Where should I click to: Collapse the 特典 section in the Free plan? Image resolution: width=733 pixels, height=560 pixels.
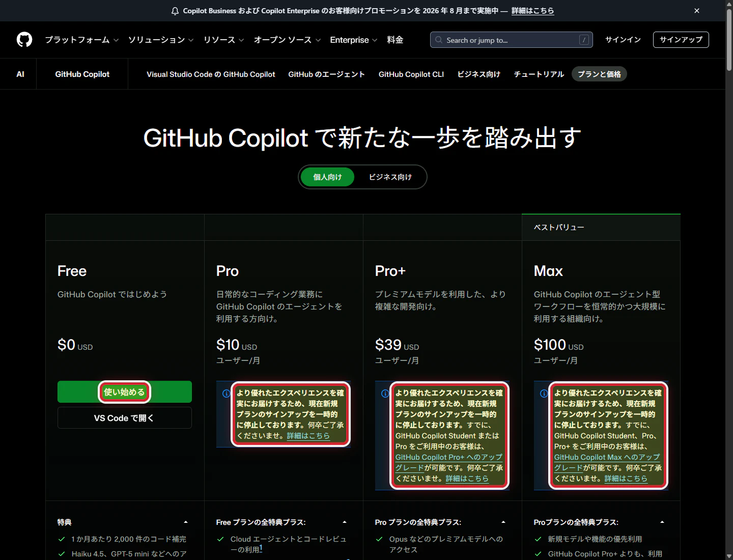[x=186, y=522]
